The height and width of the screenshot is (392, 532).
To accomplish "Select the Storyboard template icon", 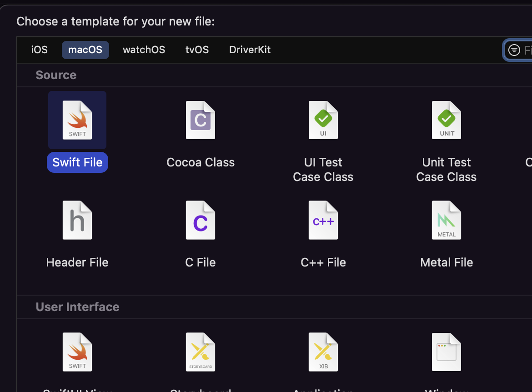I will coord(201,352).
